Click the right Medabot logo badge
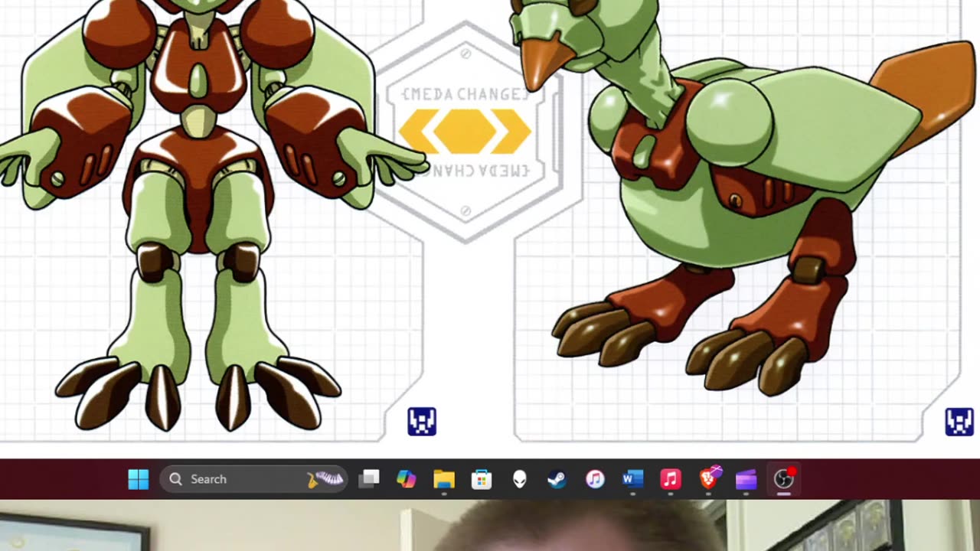Image resolution: width=980 pixels, height=551 pixels. [x=959, y=422]
